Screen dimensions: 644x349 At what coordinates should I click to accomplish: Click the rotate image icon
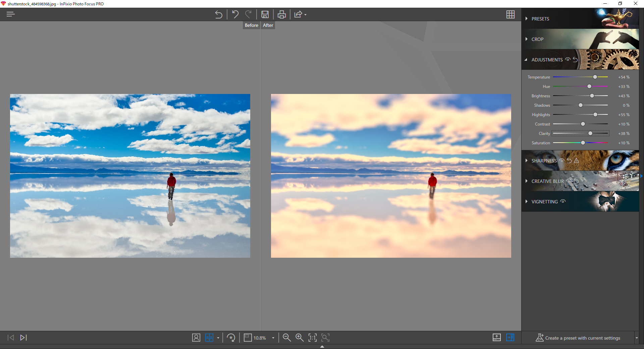pos(231,338)
